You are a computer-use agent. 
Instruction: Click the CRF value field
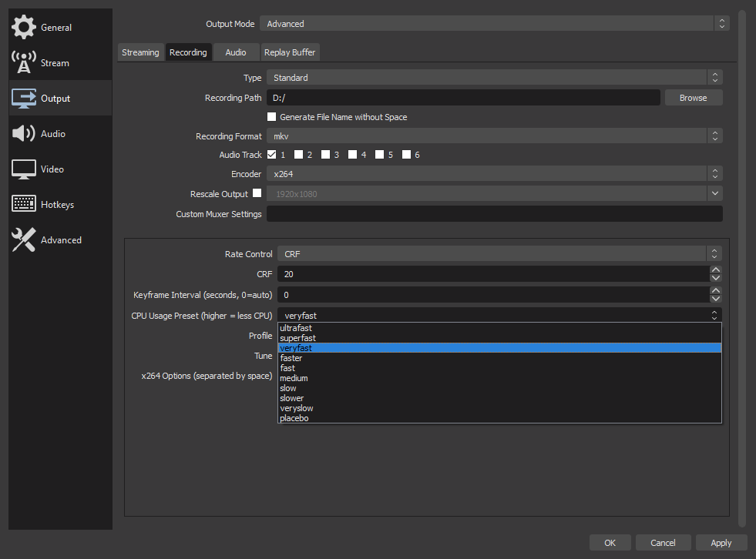tap(494, 274)
